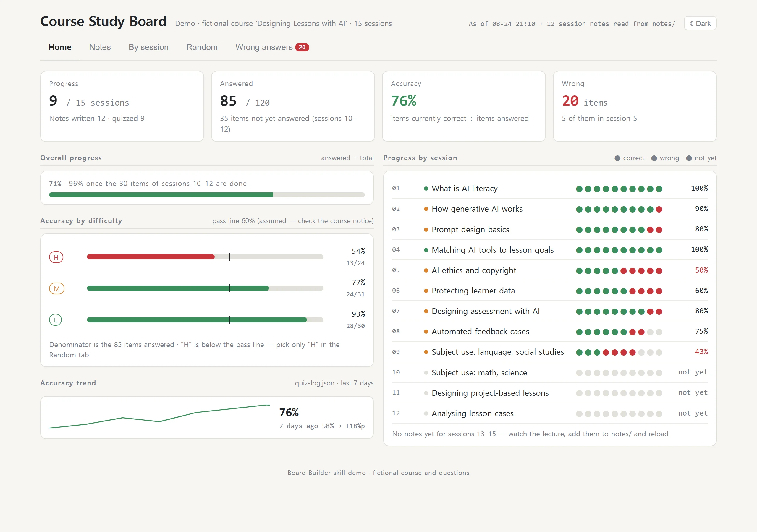The image size is (757, 532).
Task: Click the accuracy trend line chart
Action: click(x=159, y=416)
